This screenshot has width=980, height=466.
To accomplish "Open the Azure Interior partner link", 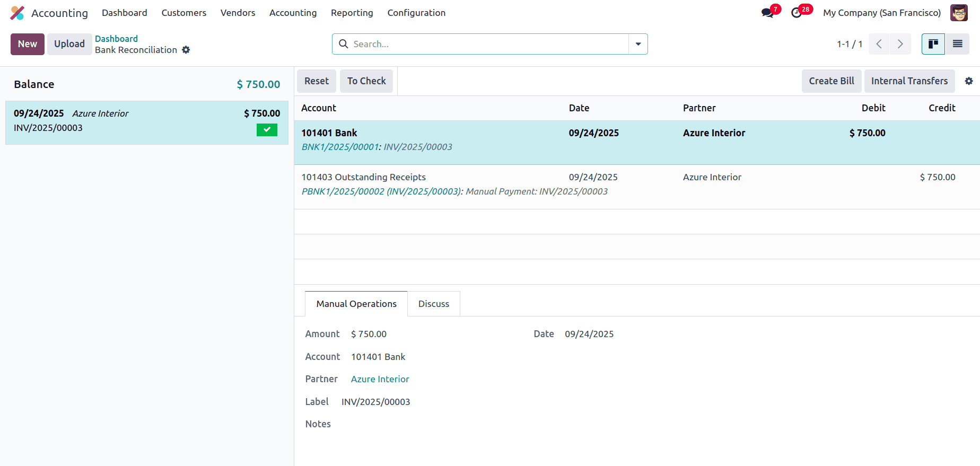I will [x=380, y=379].
